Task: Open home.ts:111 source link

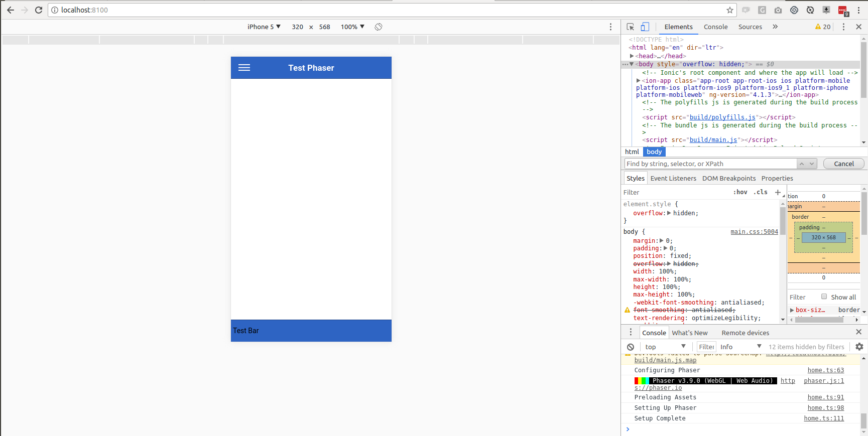Action: [824, 418]
